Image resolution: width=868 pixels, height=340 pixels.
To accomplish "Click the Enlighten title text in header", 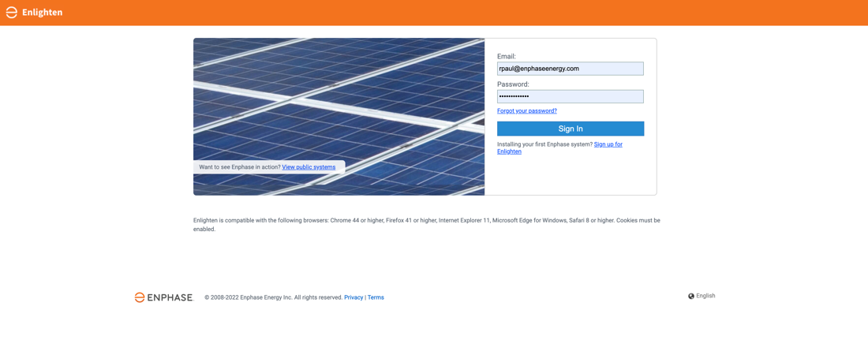I will click(x=43, y=13).
